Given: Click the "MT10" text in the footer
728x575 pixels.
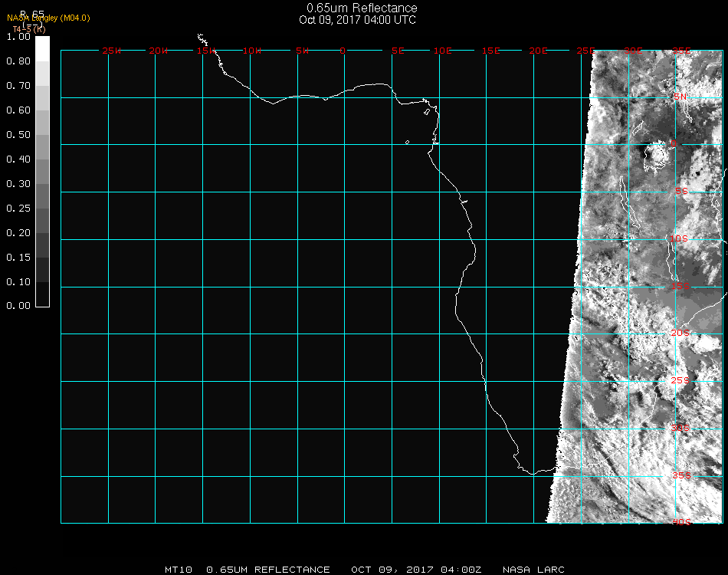Looking at the screenshot, I should (x=179, y=570).
